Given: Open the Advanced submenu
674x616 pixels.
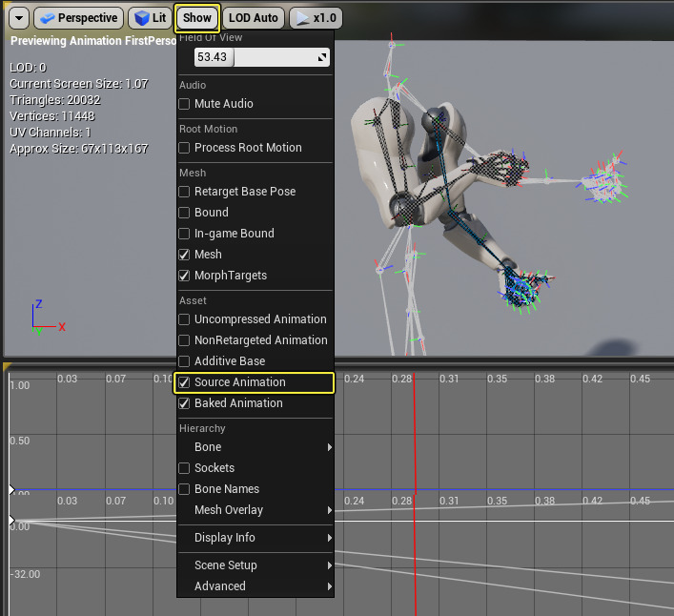Looking at the screenshot, I should 255,586.
